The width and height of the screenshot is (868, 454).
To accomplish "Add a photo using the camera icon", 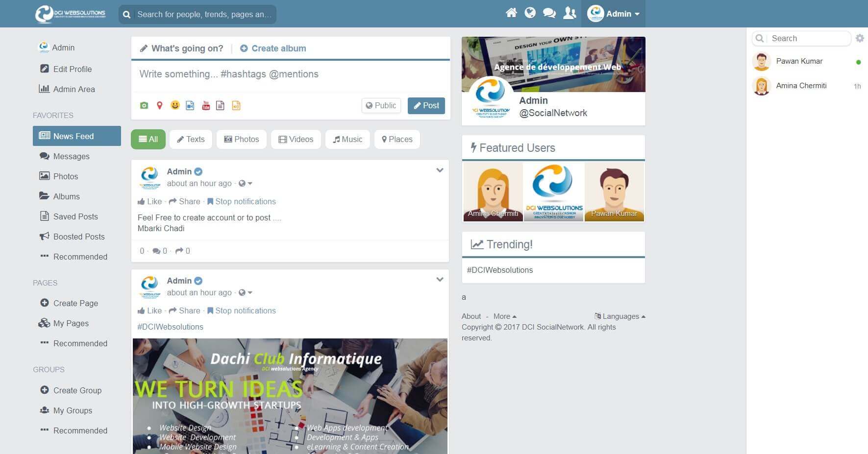I will click(144, 105).
